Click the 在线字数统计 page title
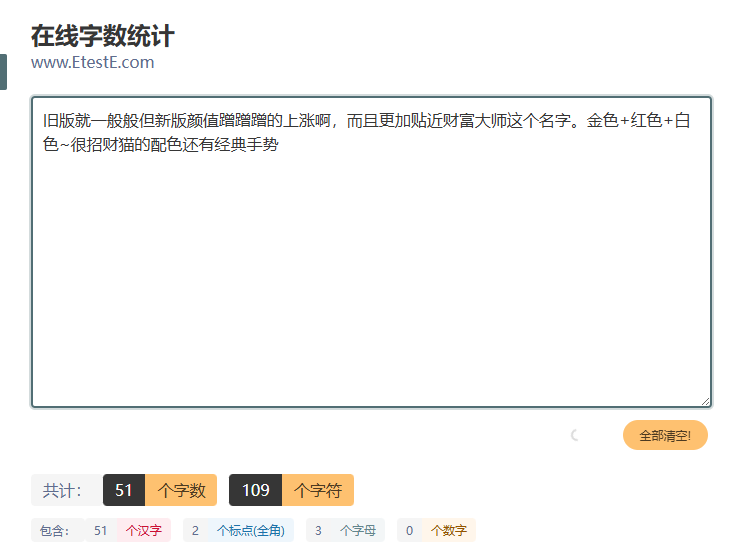This screenshot has height=549, width=733. click(x=103, y=36)
